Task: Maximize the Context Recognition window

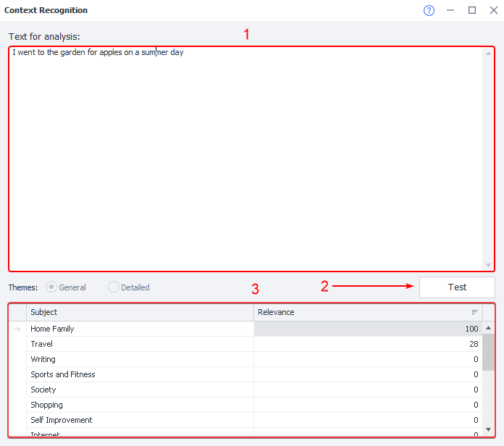Action: click(472, 11)
